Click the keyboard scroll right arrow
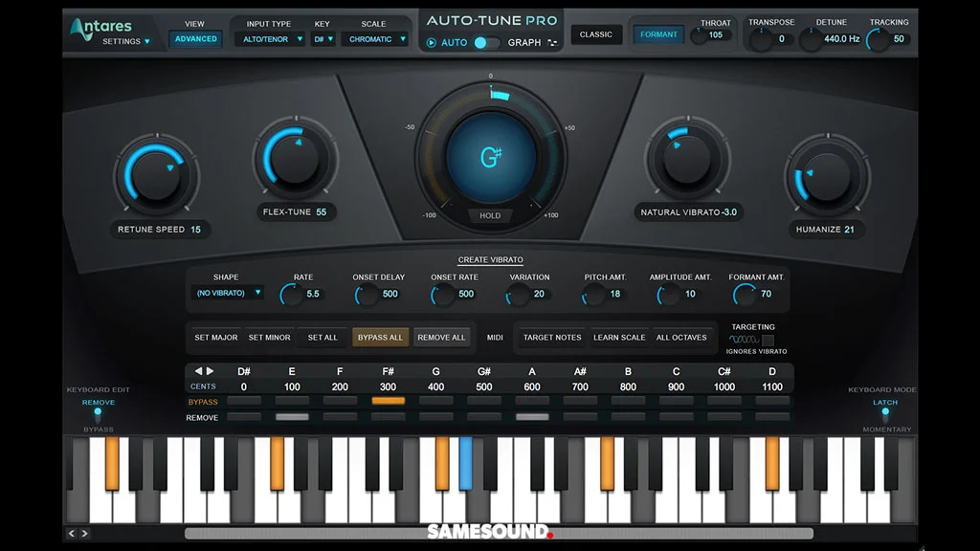 84,533
